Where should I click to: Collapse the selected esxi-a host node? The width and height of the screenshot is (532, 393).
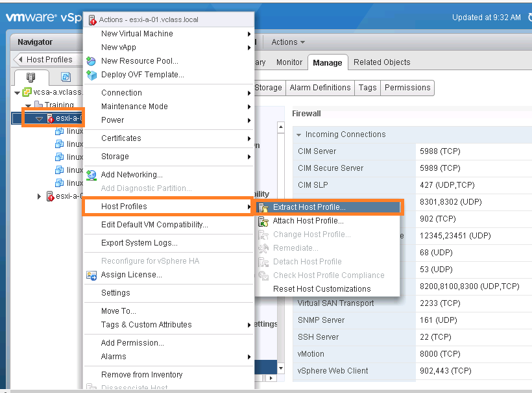(39, 118)
